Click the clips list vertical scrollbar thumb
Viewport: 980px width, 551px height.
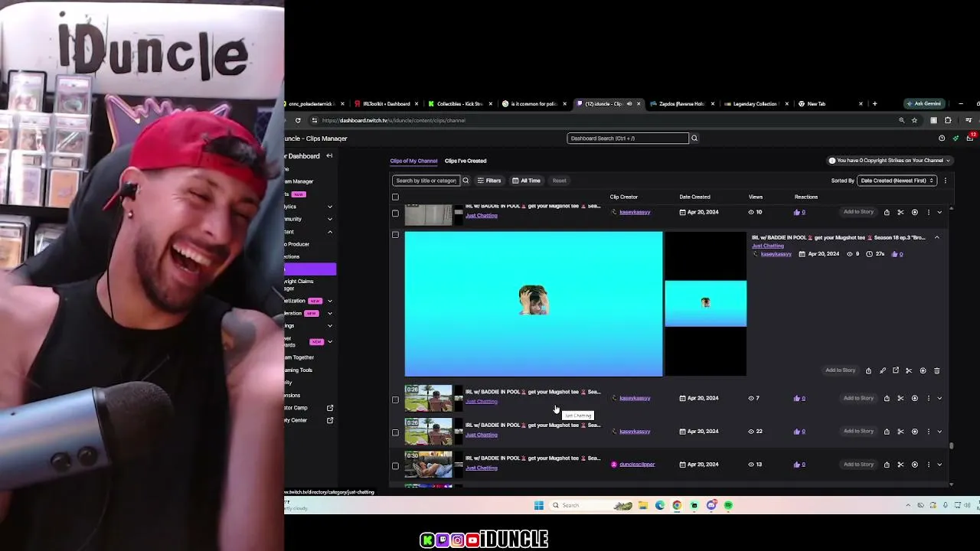(951, 445)
